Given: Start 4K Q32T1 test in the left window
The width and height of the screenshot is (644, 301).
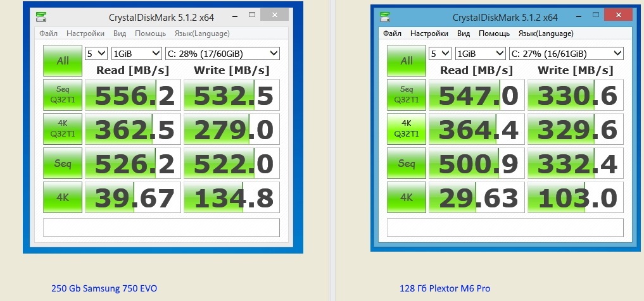Looking at the screenshot, I should point(63,129).
